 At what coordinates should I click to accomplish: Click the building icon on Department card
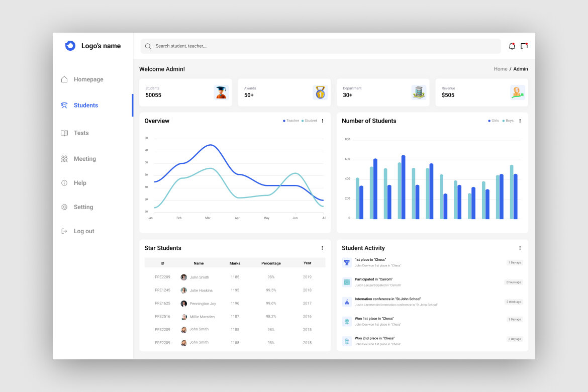[x=419, y=92]
